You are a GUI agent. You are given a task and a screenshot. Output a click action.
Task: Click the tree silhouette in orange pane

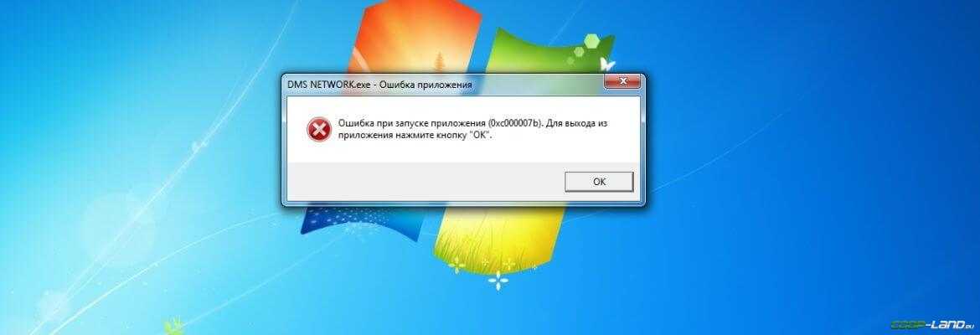pyautogui.click(x=440, y=60)
